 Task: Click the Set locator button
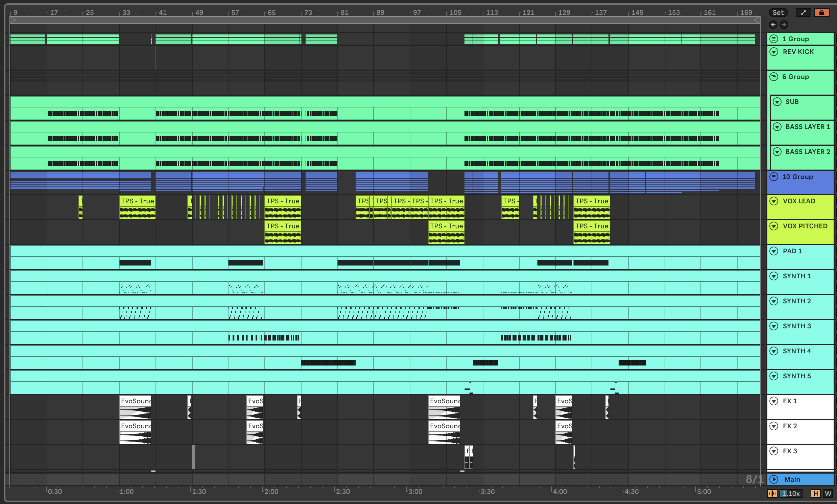(x=778, y=12)
